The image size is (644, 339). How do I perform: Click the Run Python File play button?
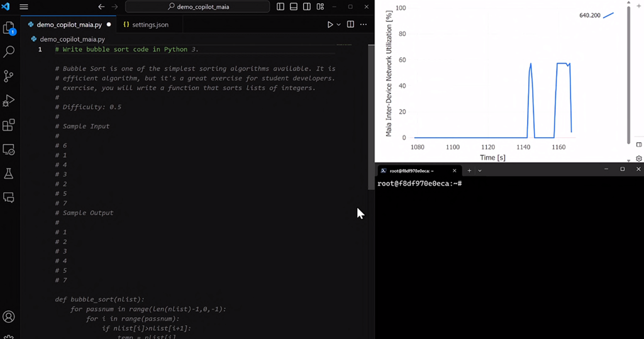[330, 25]
